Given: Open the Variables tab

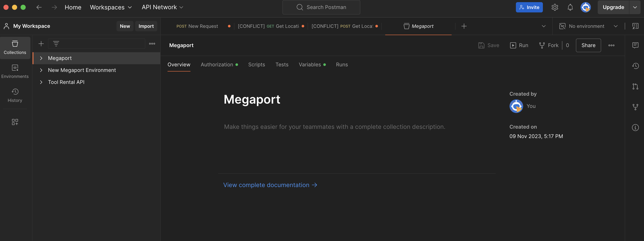Looking at the screenshot, I should click(x=312, y=65).
